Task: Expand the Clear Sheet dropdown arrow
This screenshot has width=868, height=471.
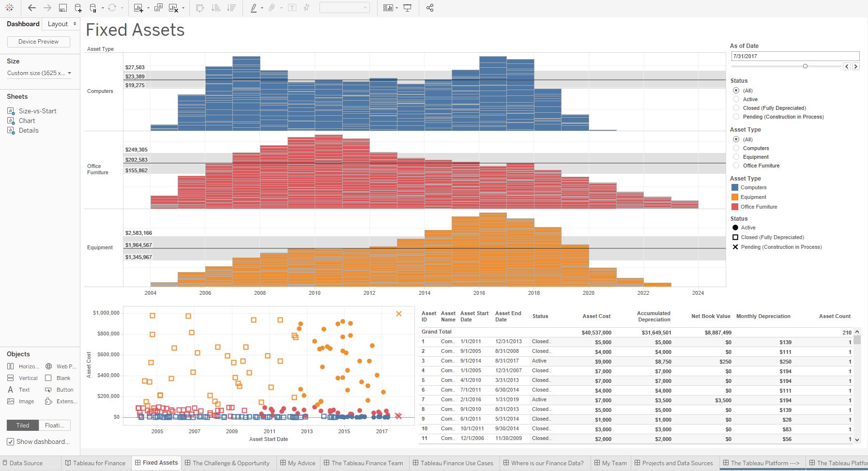Action: (183, 8)
